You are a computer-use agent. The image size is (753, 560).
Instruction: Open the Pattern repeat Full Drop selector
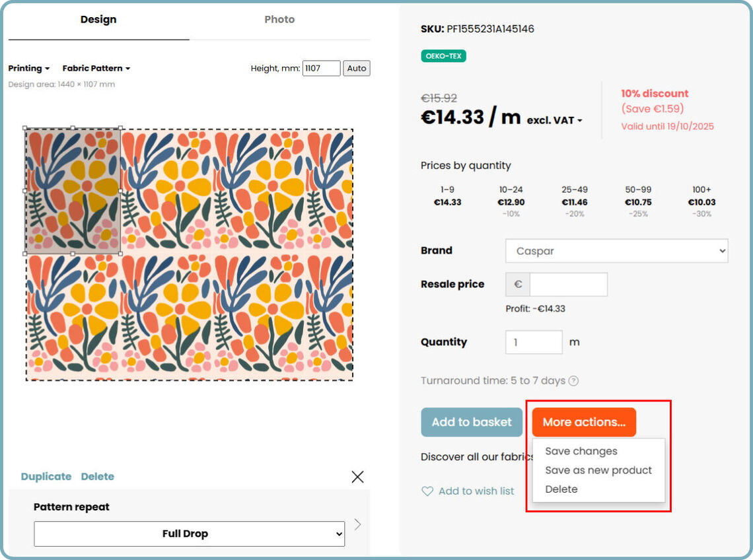[189, 534]
